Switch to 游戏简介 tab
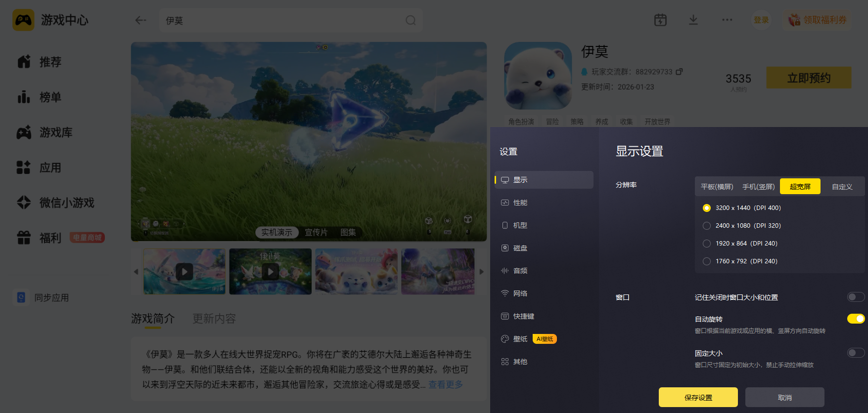 153,319
